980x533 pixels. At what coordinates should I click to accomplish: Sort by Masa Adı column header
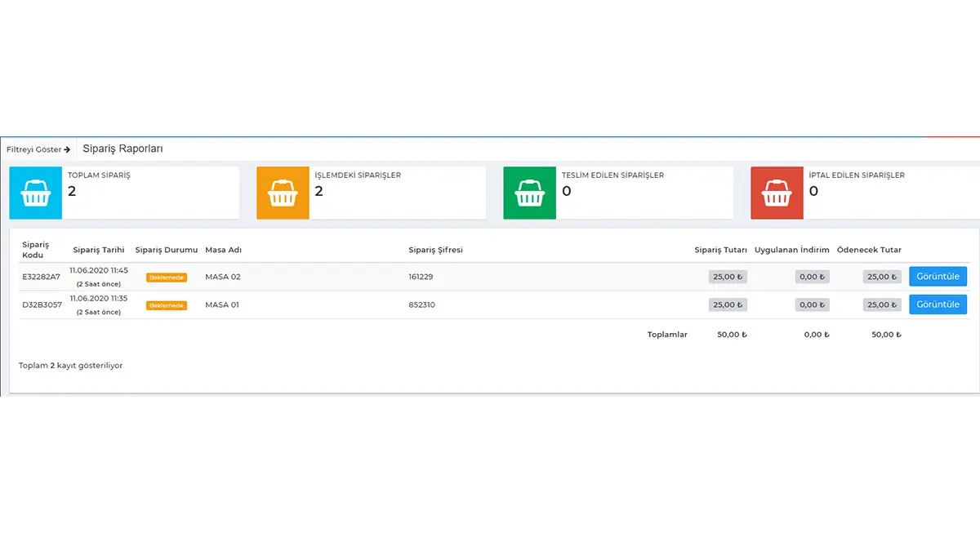(x=224, y=250)
